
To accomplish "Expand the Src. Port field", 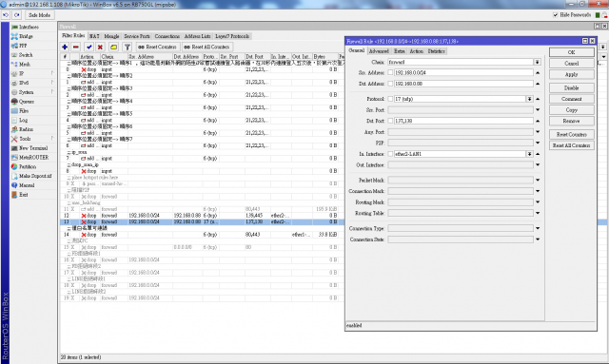I will tap(538, 110).
